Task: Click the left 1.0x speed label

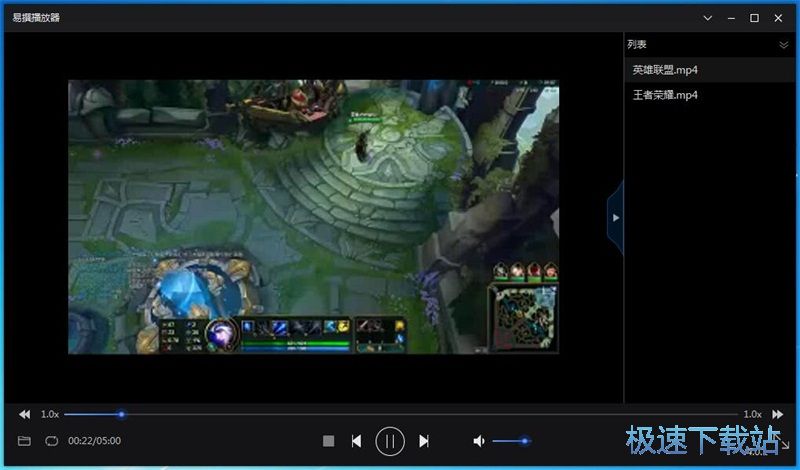Action: [50, 414]
